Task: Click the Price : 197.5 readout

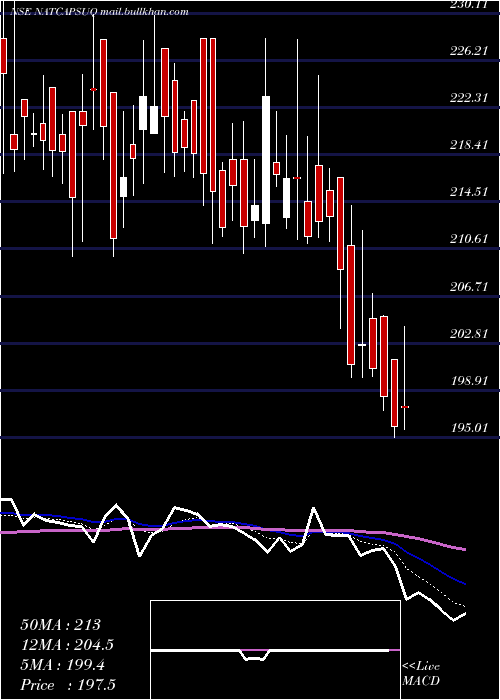Action: click(70, 685)
